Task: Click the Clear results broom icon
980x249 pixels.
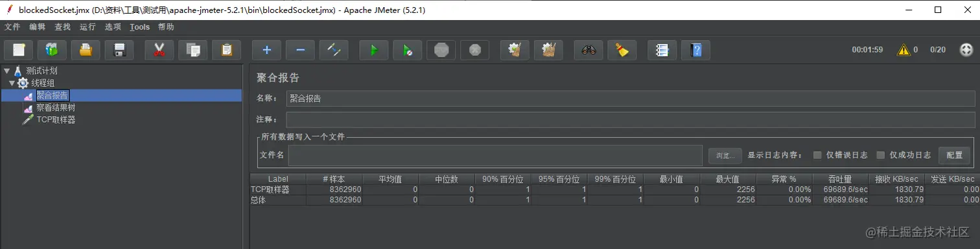Action: pyautogui.click(x=515, y=50)
